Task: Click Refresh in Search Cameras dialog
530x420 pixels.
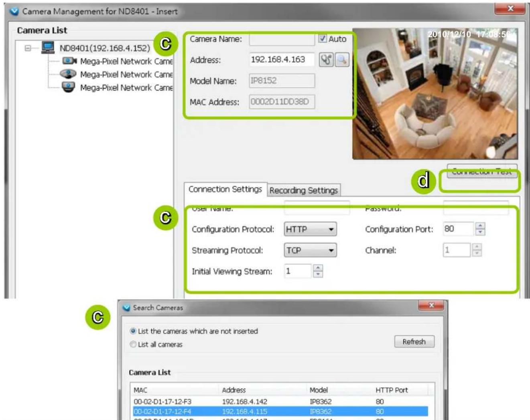Action: click(414, 341)
